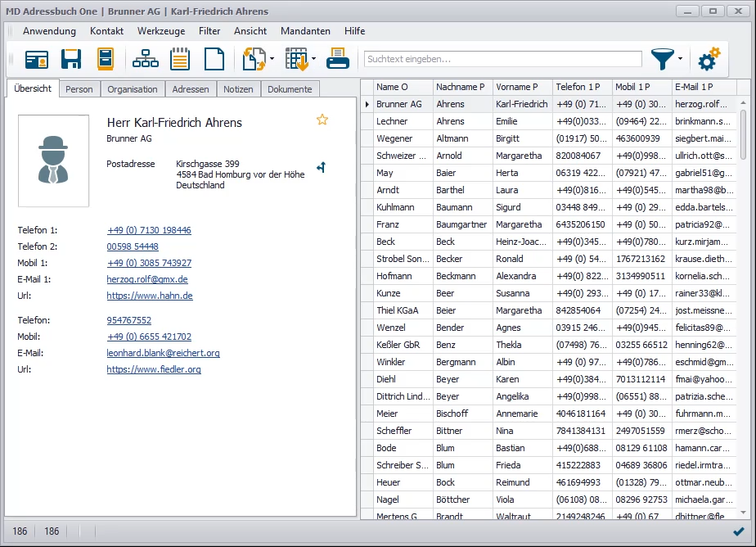
Task: Click the lined notepad icon
Action: click(180, 59)
